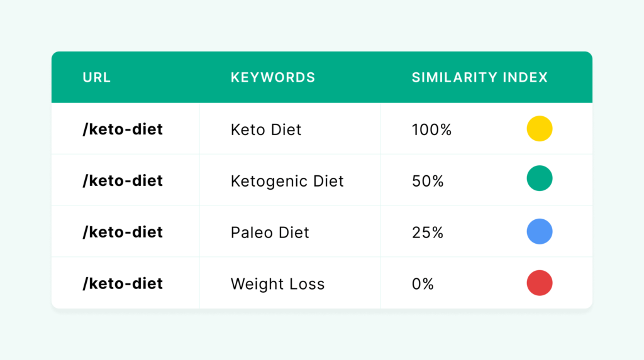Click the yellow circle in Keto Diet row

point(539,129)
